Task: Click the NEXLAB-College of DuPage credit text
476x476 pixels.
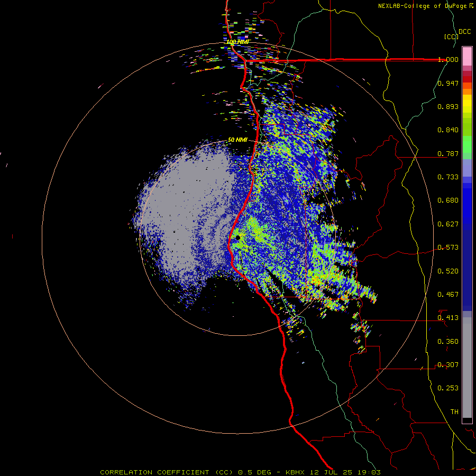Action: click(x=426, y=6)
